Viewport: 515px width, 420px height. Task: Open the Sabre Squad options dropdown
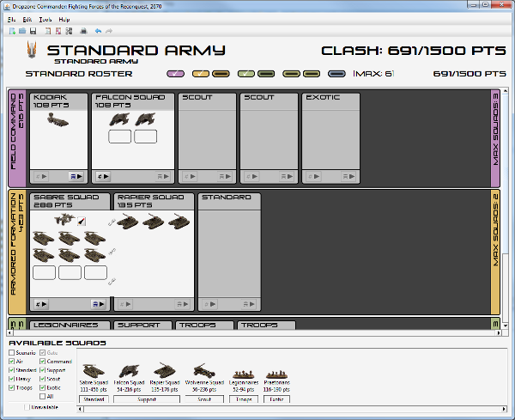coord(41,304)
